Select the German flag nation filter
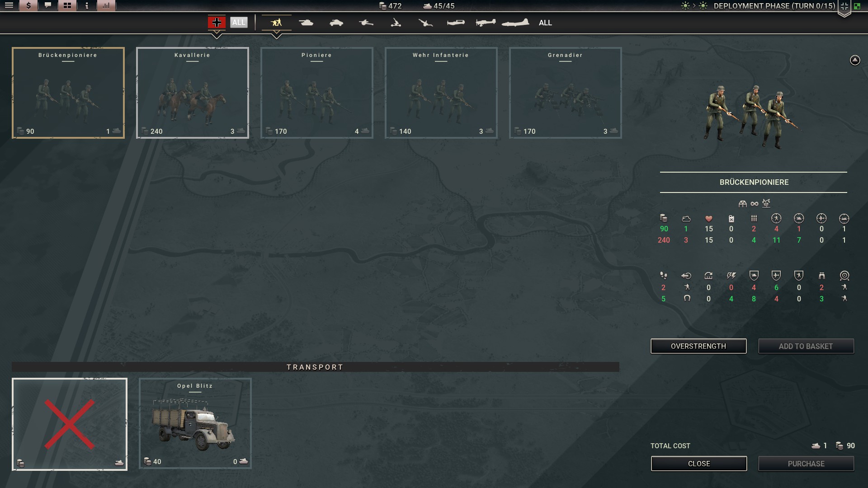The width and height of the screenshot is (868, 488). click(217, 22)
